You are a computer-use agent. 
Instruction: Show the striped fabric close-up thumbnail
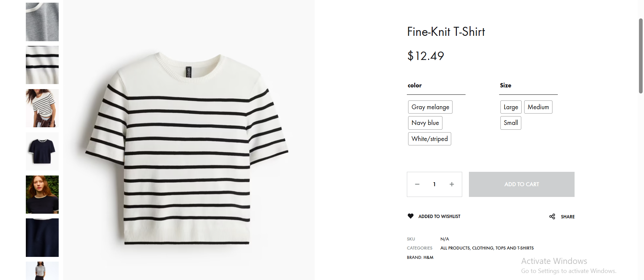42,65
